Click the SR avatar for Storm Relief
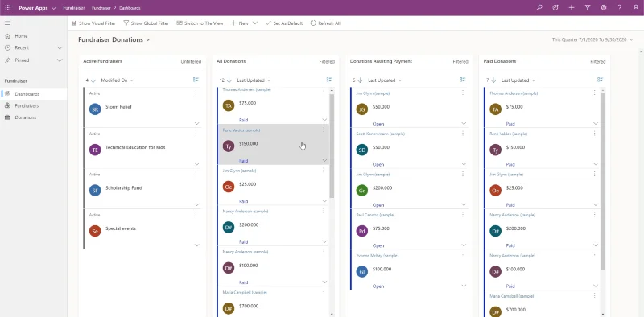The image size is (644, 317). (x=95, y=109)
